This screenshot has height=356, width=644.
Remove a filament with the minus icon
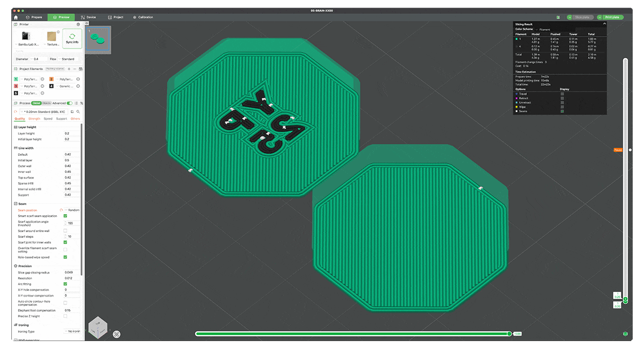(74, 69)
